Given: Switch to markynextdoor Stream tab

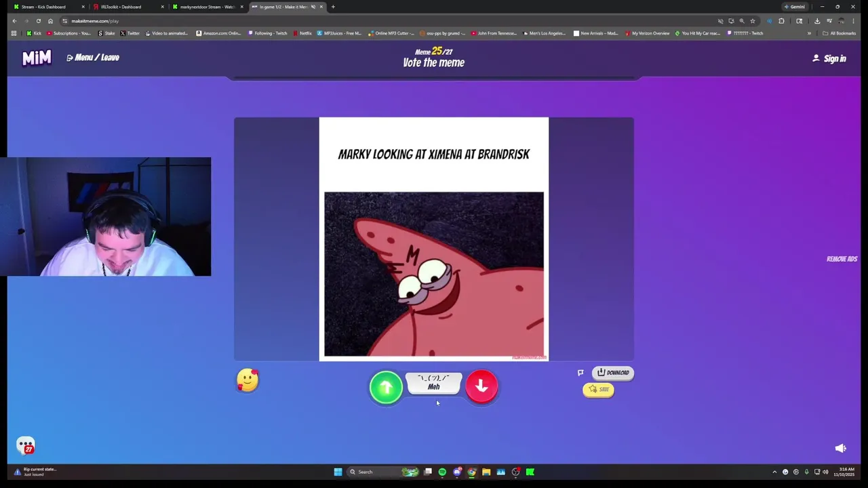Looking at the screenshot, I should coord(207,7).
